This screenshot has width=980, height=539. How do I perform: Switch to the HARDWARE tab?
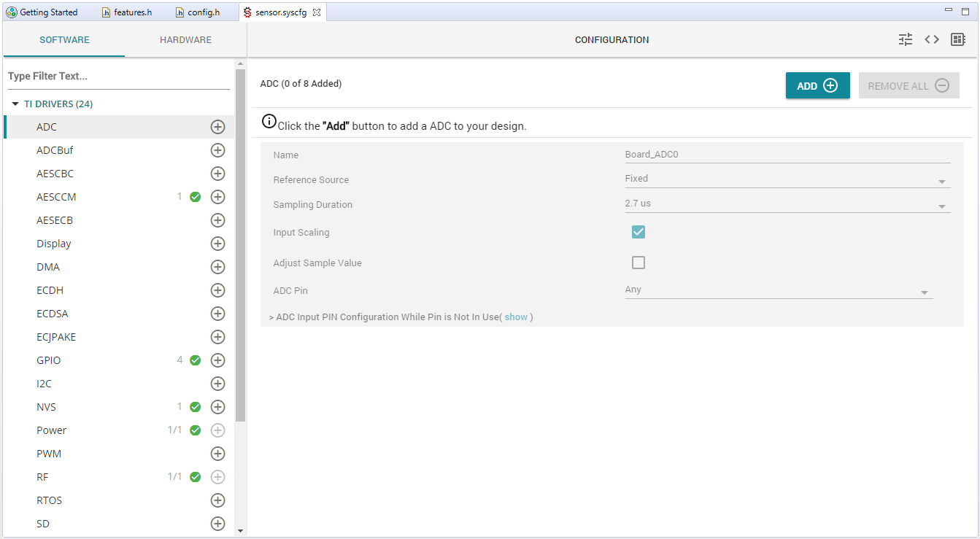point(185,40)
